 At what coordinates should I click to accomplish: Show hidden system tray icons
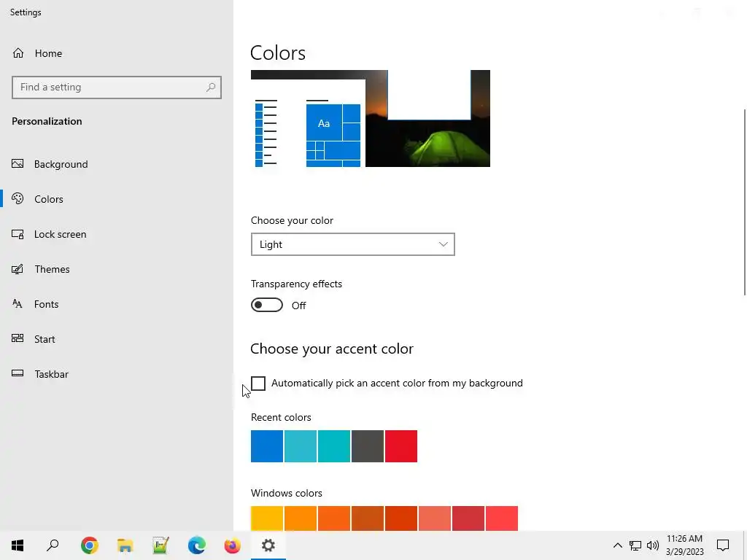coord(617,545)
